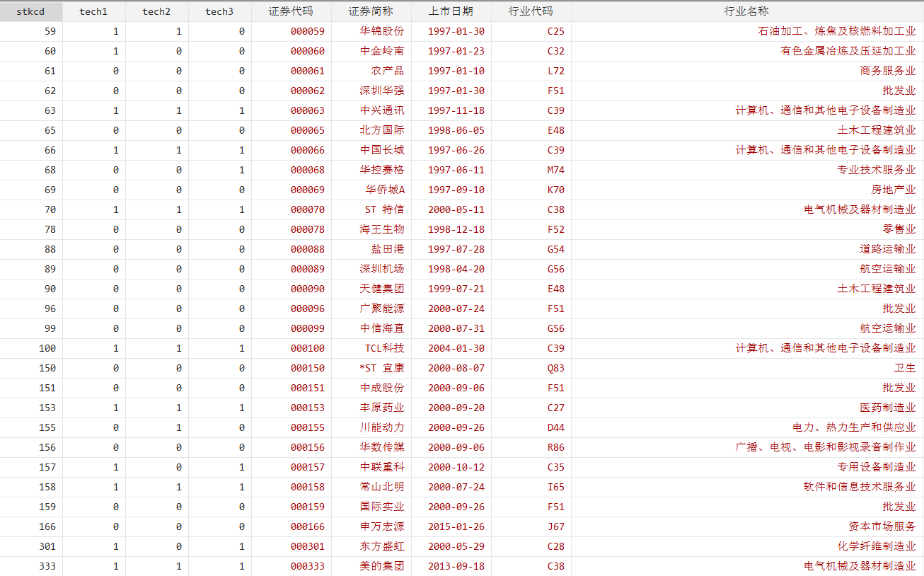Select company name 天健集团
Screen dimensions: 924x576
[x=382, y=289]
